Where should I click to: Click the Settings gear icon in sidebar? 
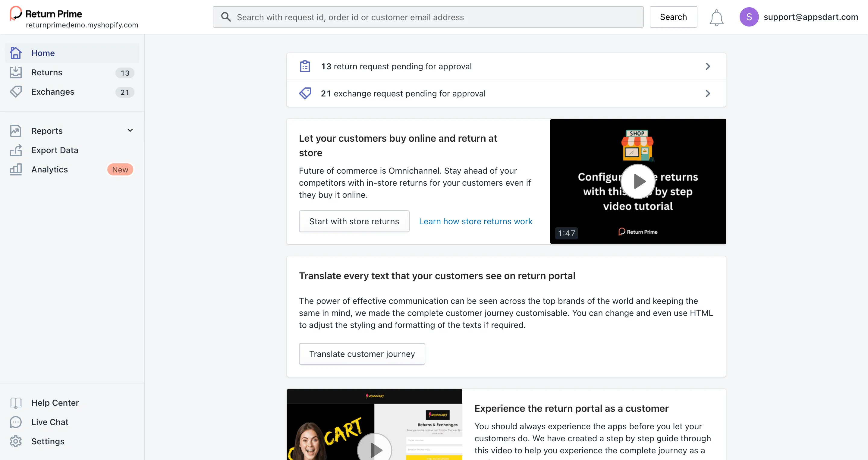click(15, 441)
